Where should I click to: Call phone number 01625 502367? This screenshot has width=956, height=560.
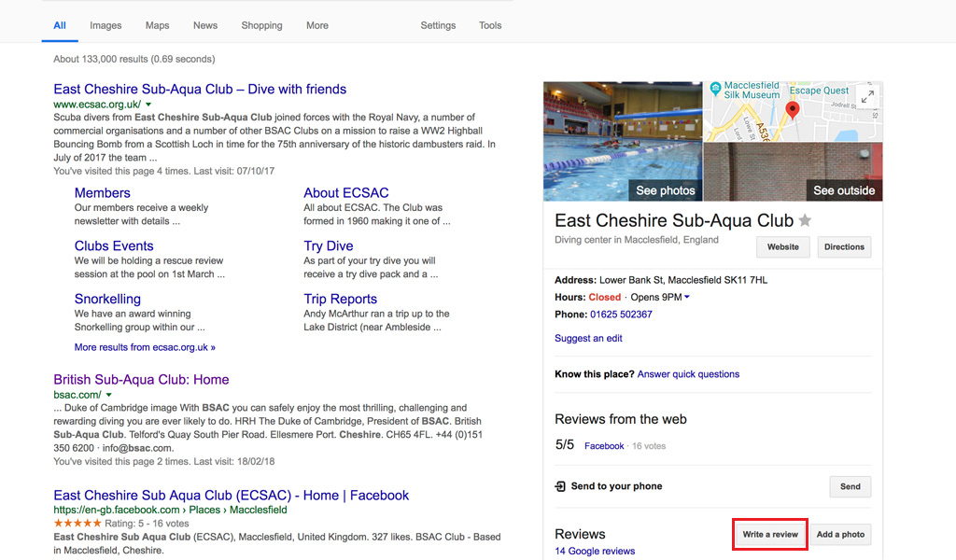click(621, 315)
